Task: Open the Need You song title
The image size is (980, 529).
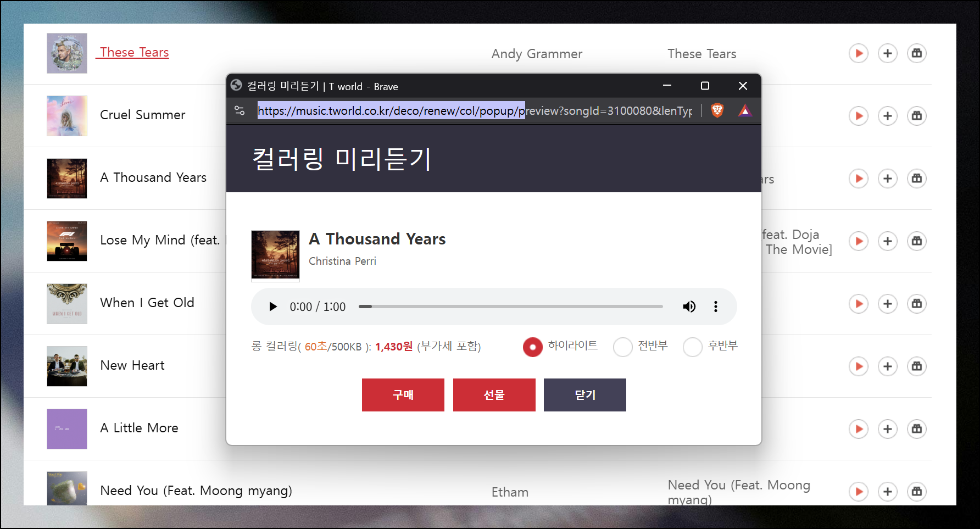Action: click(x=196, y=491)
